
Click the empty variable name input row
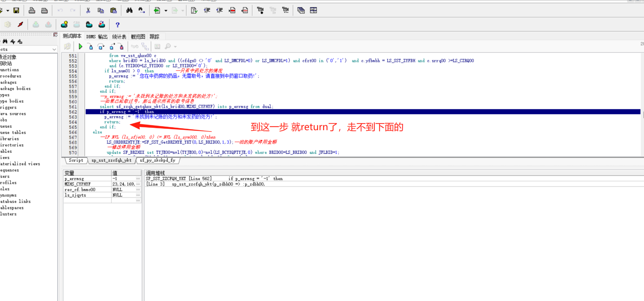pyautogui.click(x=87, y=201)
